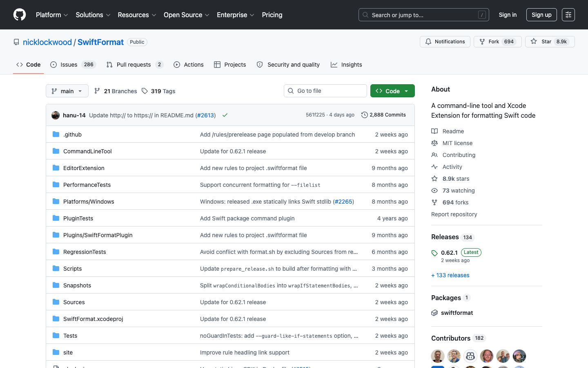This screenshot has width=588, height=368.
Task: Click the green checkmark commit status icon
Action: (225, 115)
